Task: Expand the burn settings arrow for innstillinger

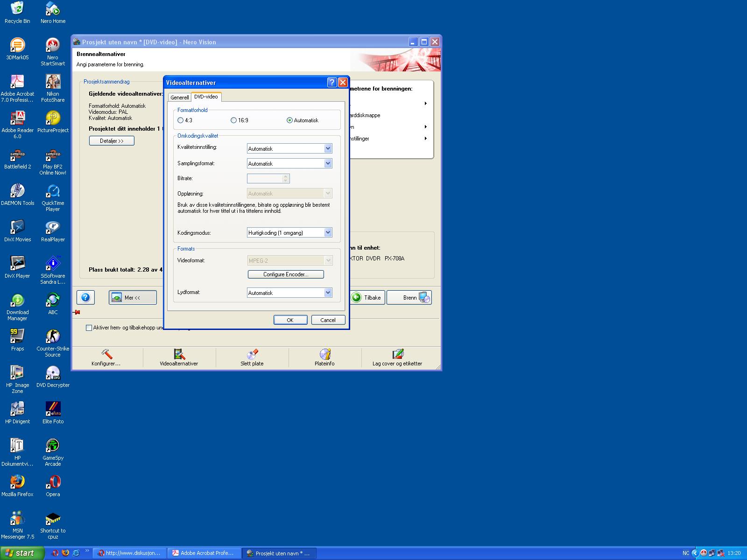Action: click(x=425, y=139)
